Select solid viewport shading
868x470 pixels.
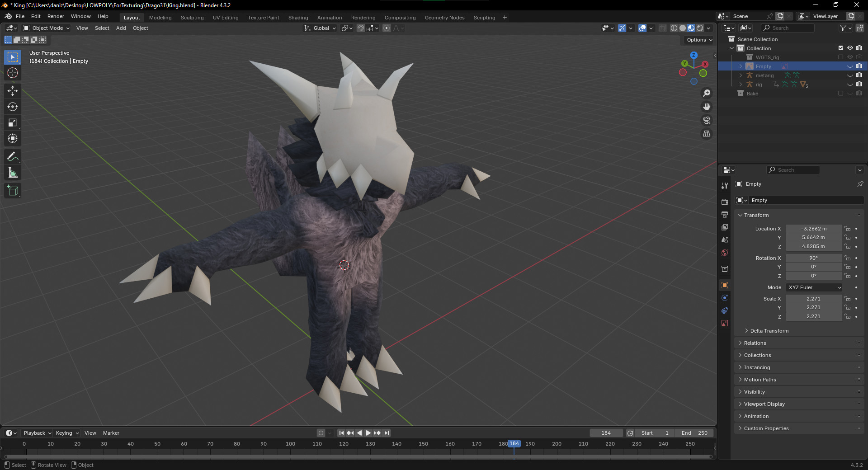[x=683, y=28]
